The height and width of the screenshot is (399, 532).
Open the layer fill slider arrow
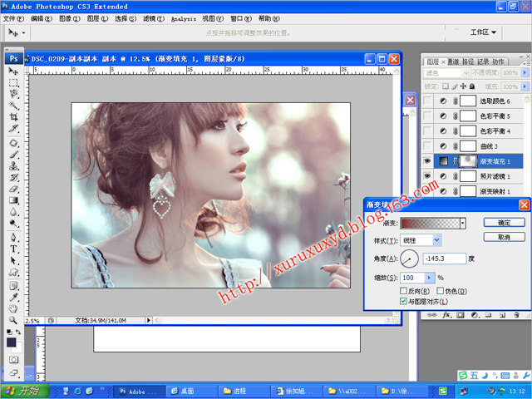pyautogui.click(x=525, y=86)
